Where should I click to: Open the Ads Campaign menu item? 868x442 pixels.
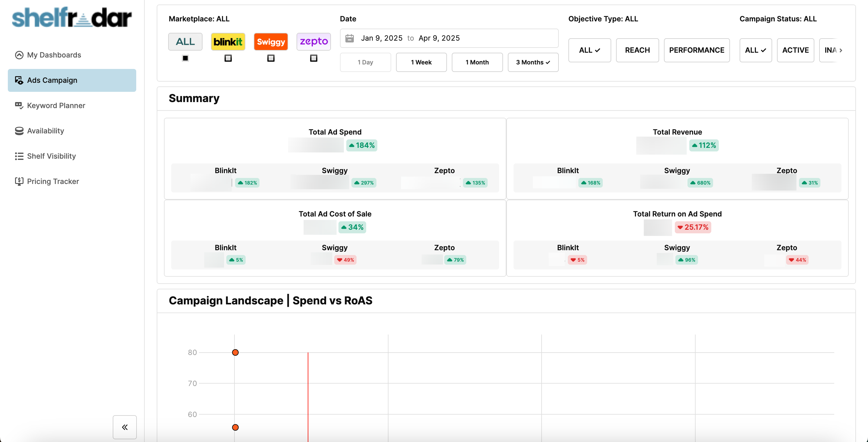click(72, 80)
